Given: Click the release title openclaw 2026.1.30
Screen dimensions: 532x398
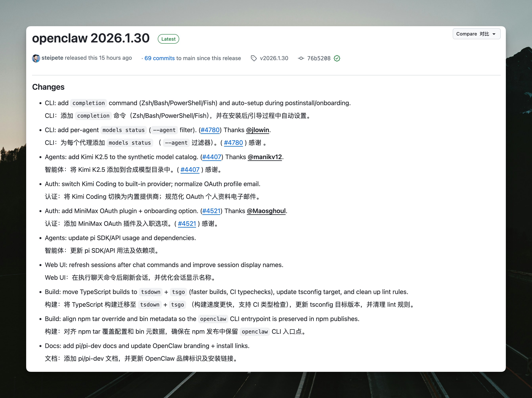Looking at the screenshot, I should (x=91, y=38).
